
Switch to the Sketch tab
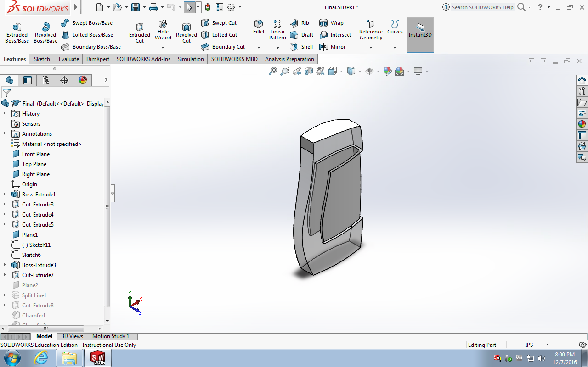point(42,59)
